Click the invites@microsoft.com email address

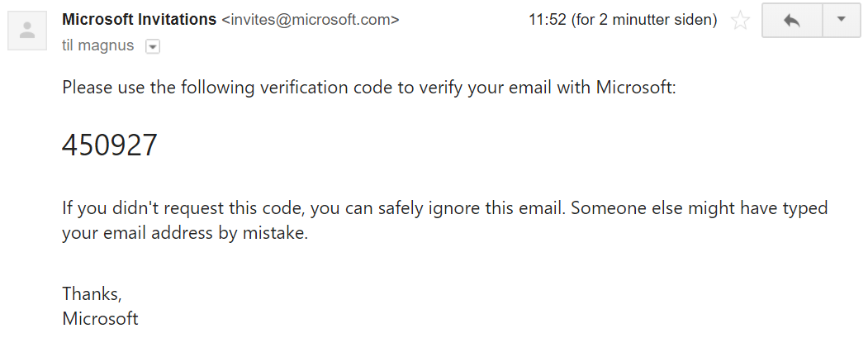(x=311, y=20)
